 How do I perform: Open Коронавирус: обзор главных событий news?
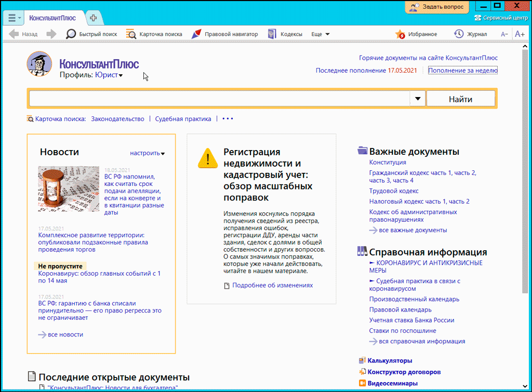(99, 277)
